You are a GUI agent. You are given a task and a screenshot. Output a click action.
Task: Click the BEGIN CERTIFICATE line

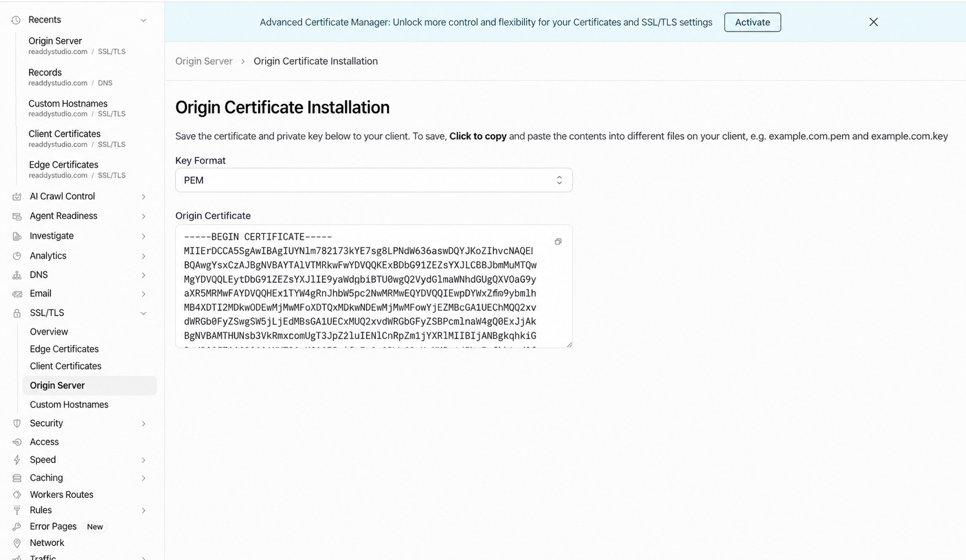(258, 237)
